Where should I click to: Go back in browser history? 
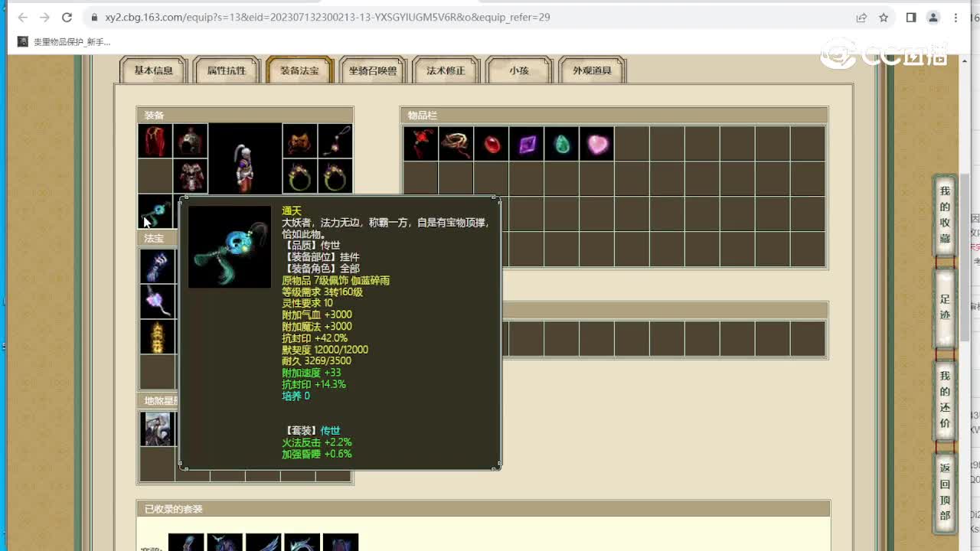(x=23, y=17)
